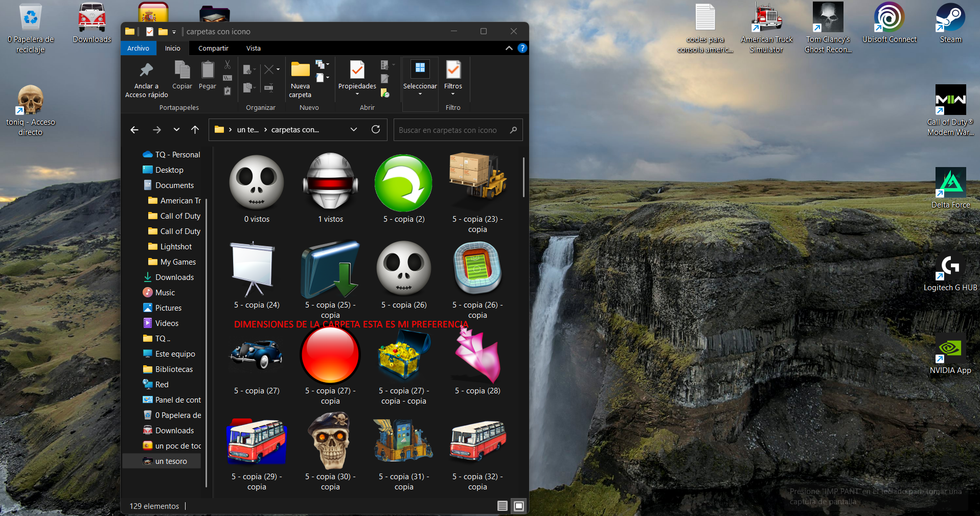Click the file list vertical scrollbar

tap(523, 177)
